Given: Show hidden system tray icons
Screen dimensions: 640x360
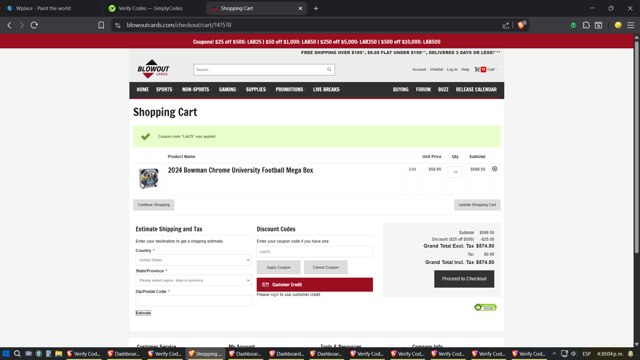Looking at the screenshot, I should (x=554, y=353).
